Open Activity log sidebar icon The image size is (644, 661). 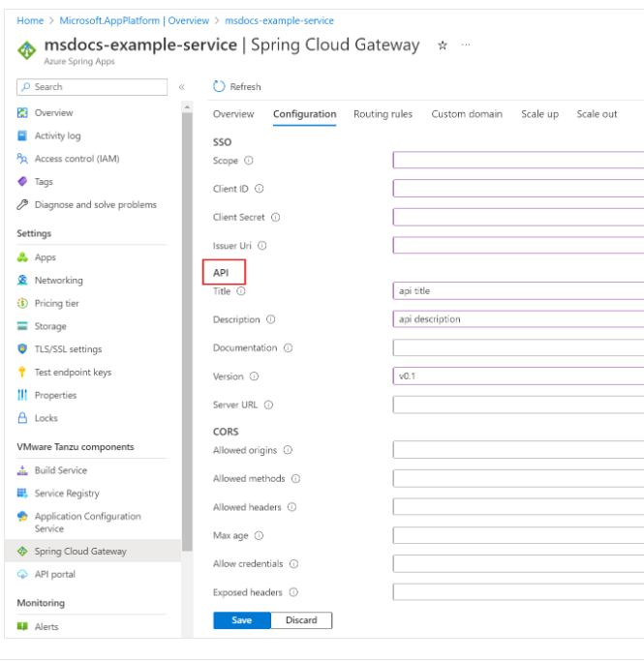(22, 135)
